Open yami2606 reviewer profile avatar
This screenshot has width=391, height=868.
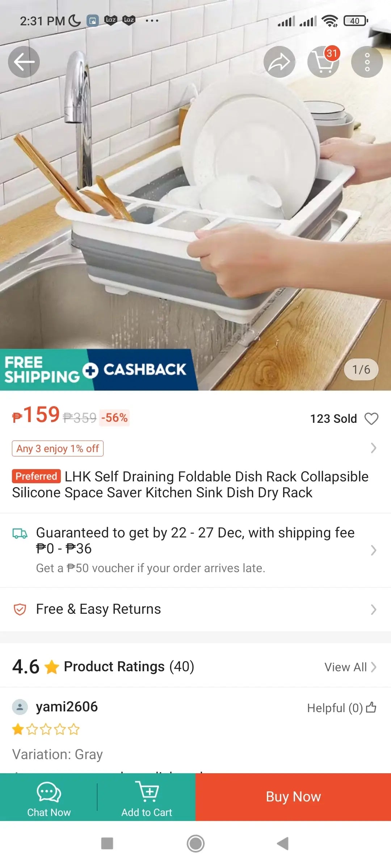pyautogui.click(x=20, y=707)
